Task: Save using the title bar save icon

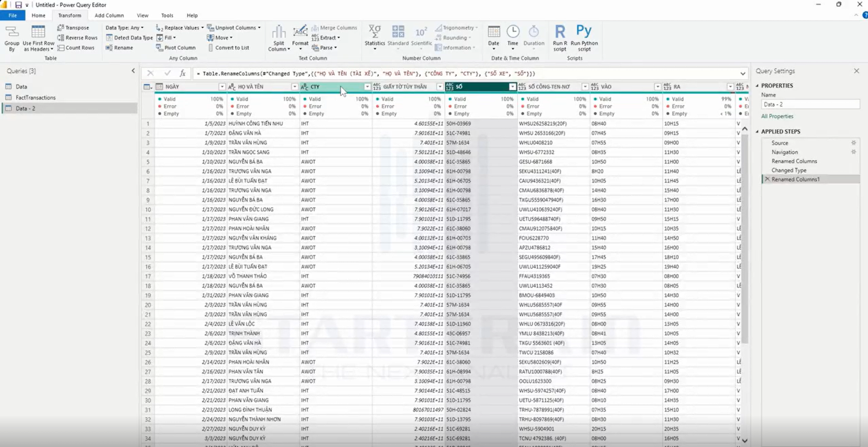Action: click(x=19, y=5)
